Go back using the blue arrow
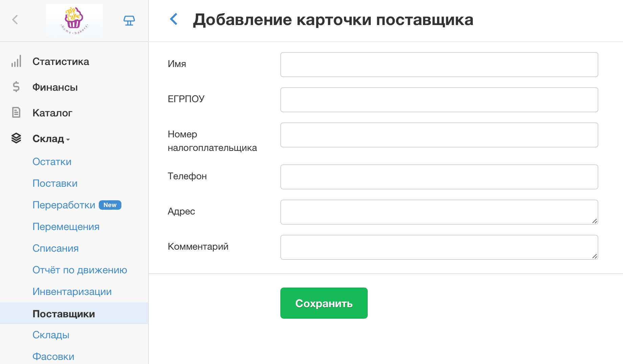The width and height of the screenshot is (623, 364). click(174, 19)
